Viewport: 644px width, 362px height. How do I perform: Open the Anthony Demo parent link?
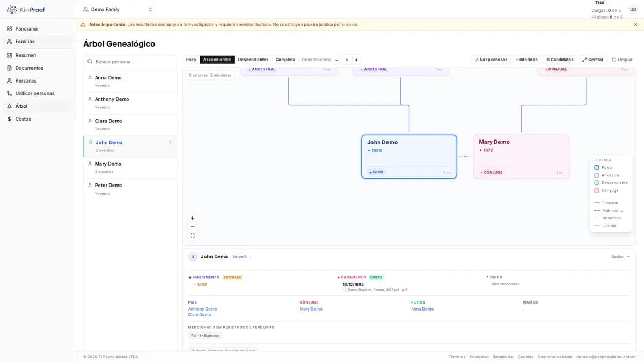pos(203,309)
